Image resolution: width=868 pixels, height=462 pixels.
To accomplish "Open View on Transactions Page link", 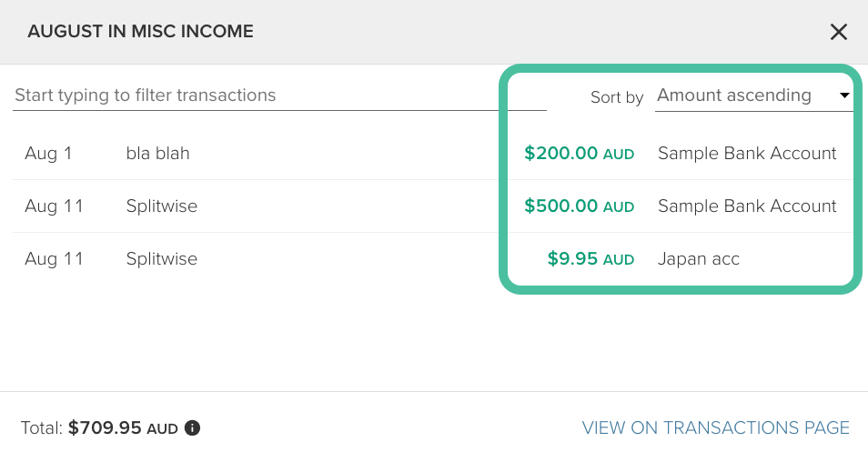I will [715, 427].
